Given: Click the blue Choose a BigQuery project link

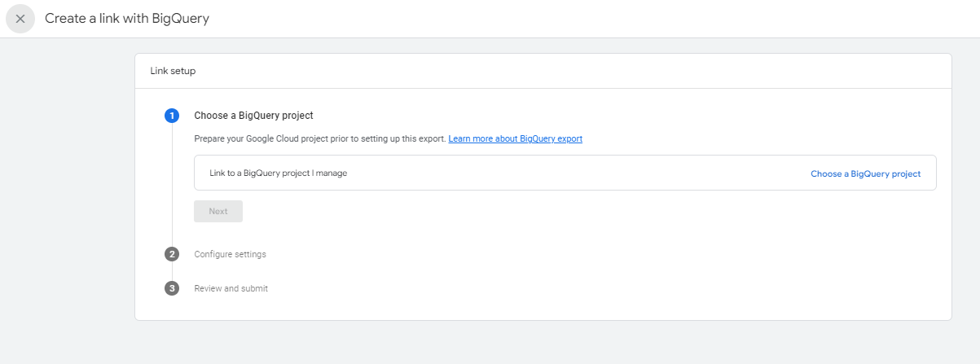Looking at the screenshot, I should pos(865,173).
